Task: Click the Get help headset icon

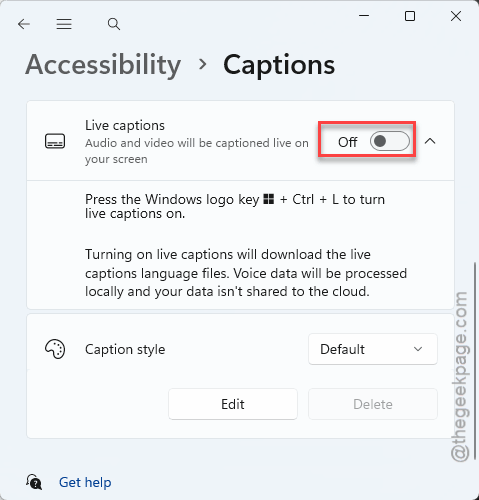Action: (34, 482)
